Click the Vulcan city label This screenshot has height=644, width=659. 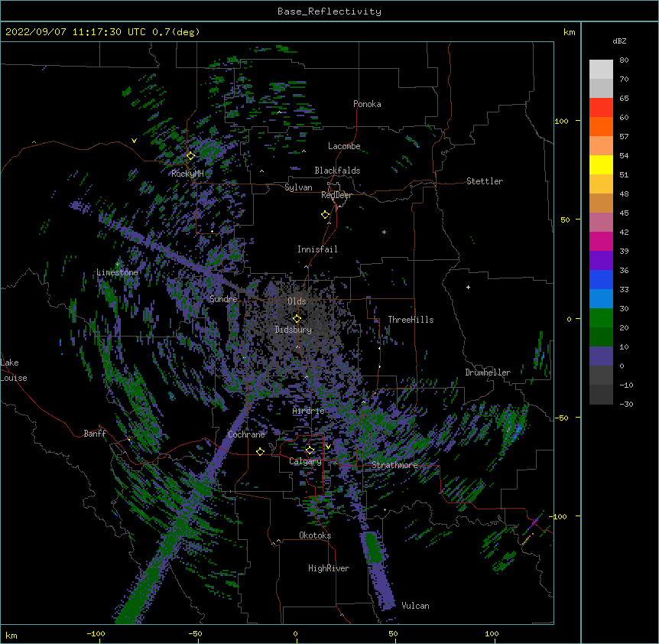pyautogui.click(x=415, y=606)
